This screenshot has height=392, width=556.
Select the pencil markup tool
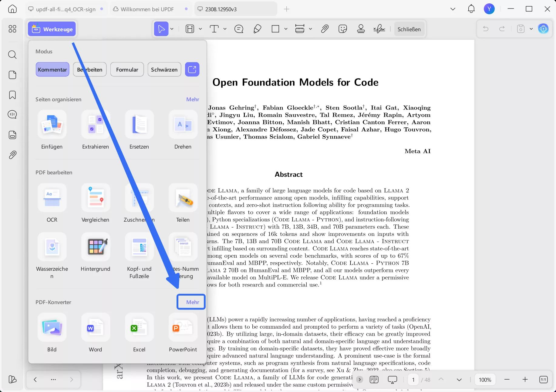257,29
